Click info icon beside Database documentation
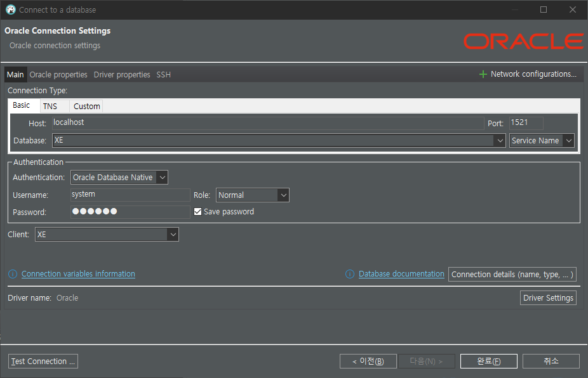Viewport: 588px width, 378px height. tap(350, 274)
